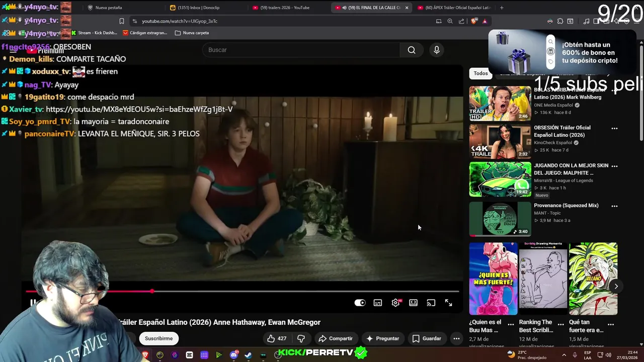This screenshot has height=362, width=644.
Task: Switch to theater mode icon
Action: 413,303
